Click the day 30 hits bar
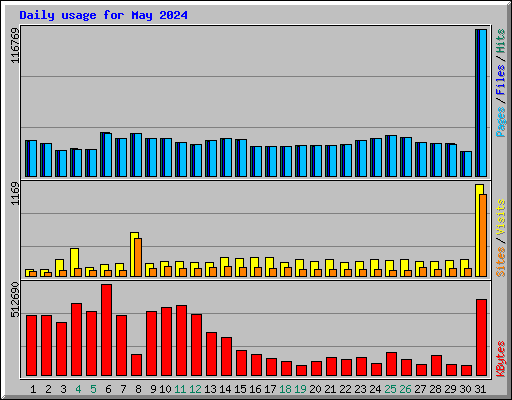This screenshot has height=400, width=512. 466,164
